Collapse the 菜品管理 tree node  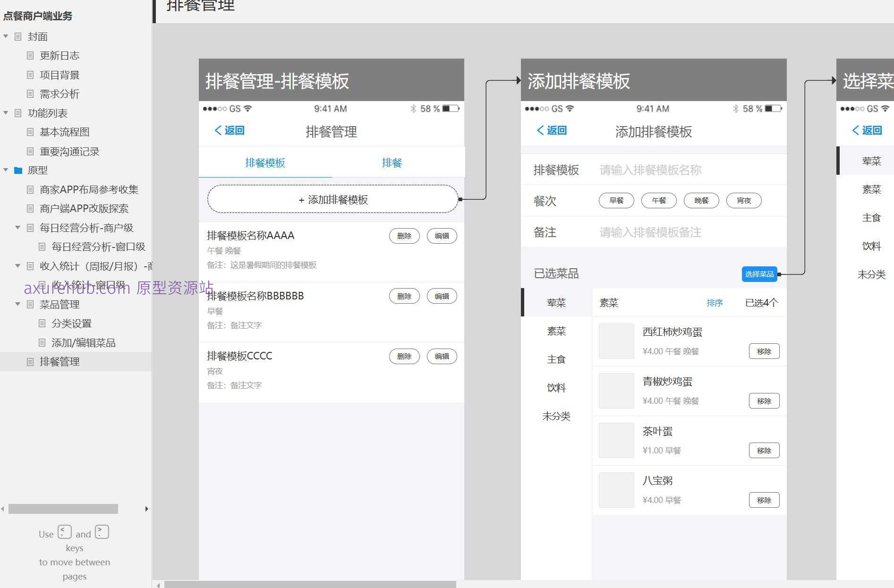pos(17,304)
